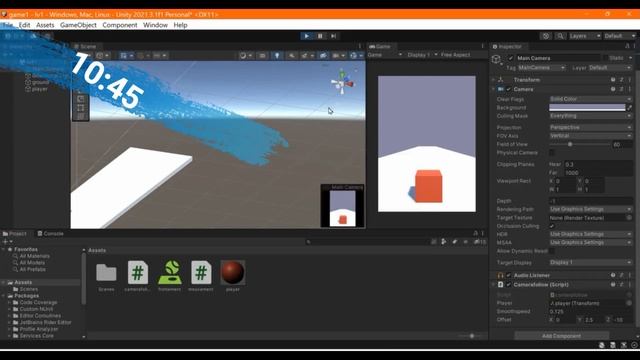640x360 pixels.
Task: Expand the Transform component
Action: (494, 80)
